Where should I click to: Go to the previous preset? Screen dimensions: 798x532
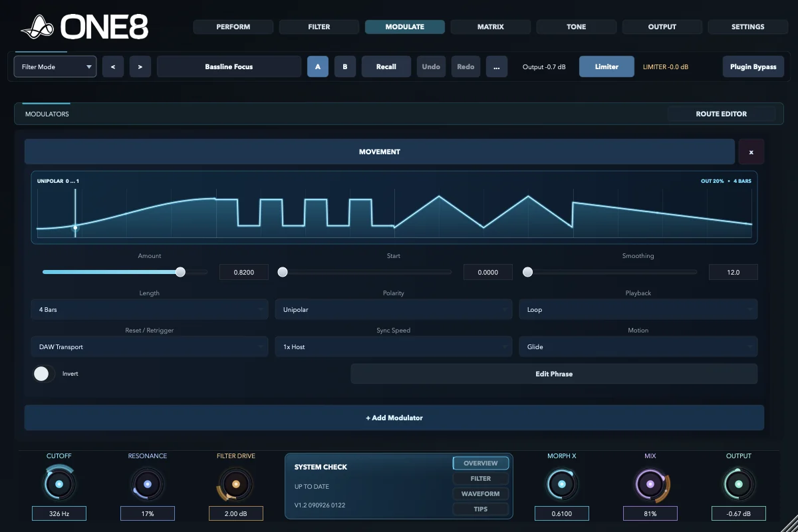tap(113, 66)
